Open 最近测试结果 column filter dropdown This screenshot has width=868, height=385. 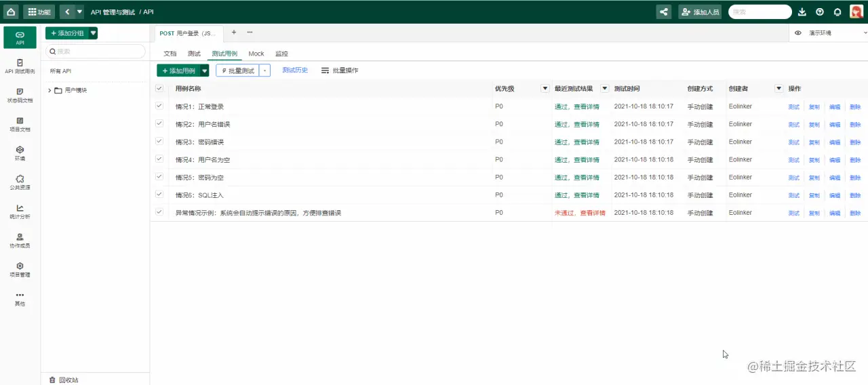(604, 89)
